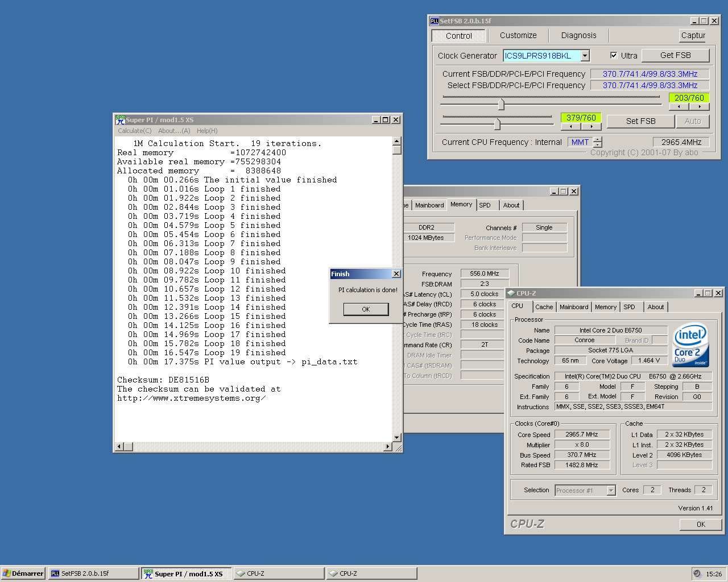Click the Core Speed value 2965.7 MHz
Viewport: 728px width, 582px height.
[582, 434]
